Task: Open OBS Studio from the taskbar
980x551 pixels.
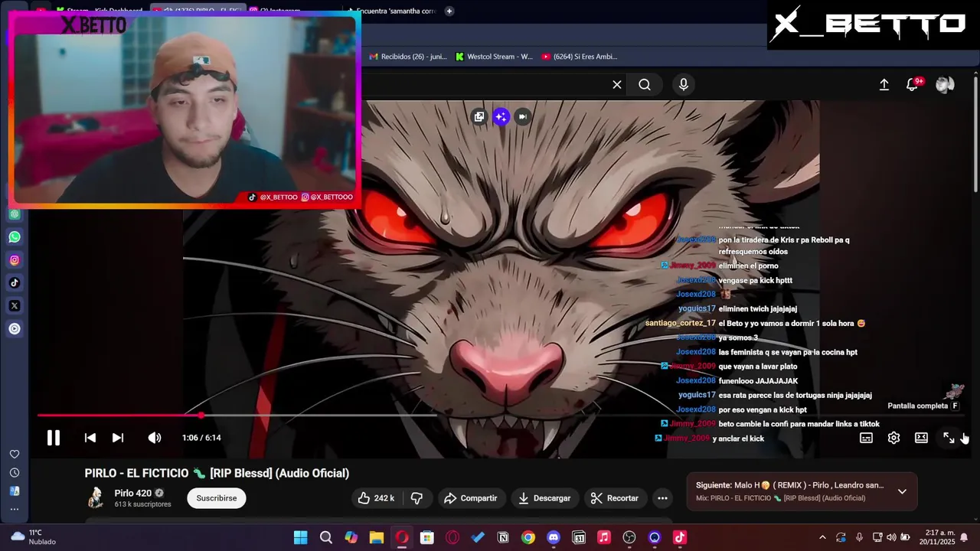Action: [629, 537]
